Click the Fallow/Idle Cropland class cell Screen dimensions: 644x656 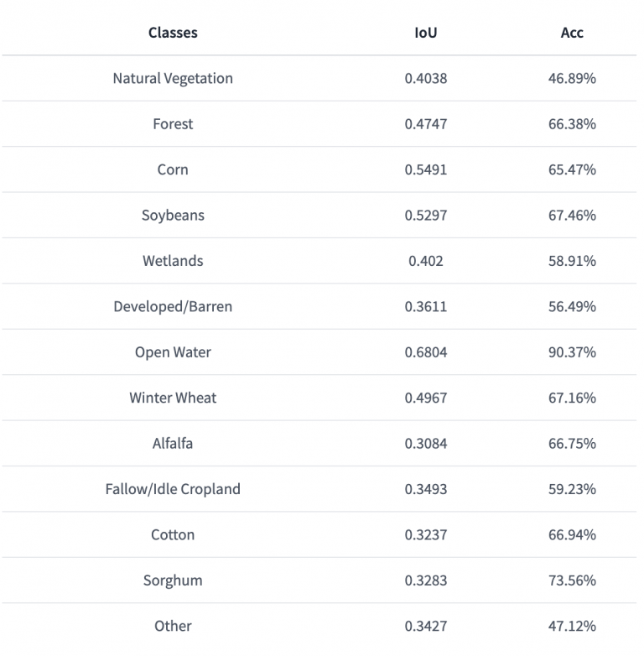pos(173,489)
